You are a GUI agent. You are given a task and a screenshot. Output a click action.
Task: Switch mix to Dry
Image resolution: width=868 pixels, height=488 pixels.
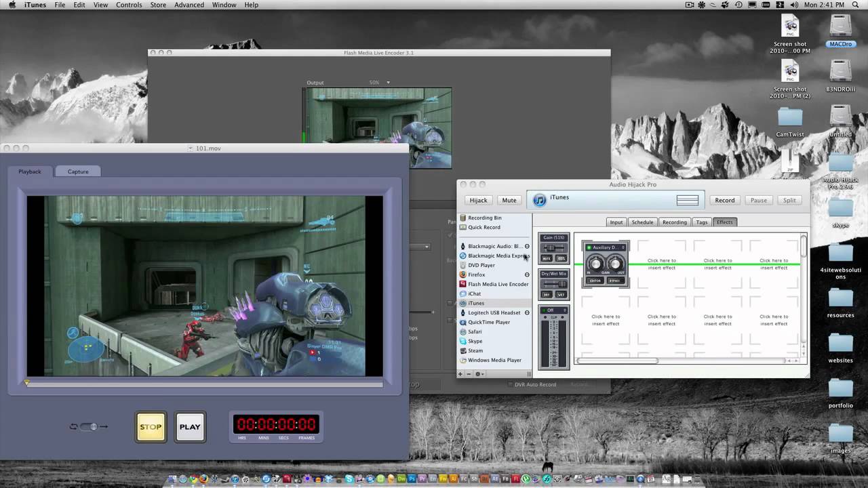tap(547, 295)
